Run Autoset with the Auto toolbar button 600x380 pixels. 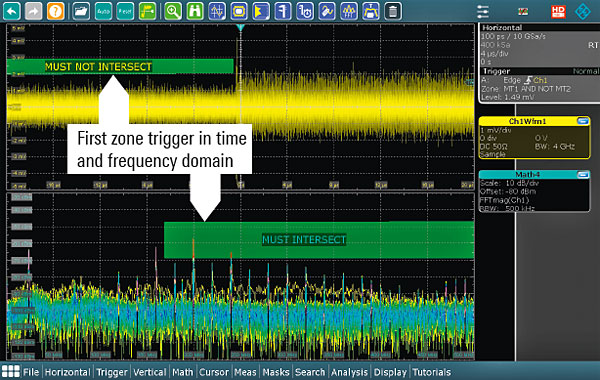coord(103,11)
